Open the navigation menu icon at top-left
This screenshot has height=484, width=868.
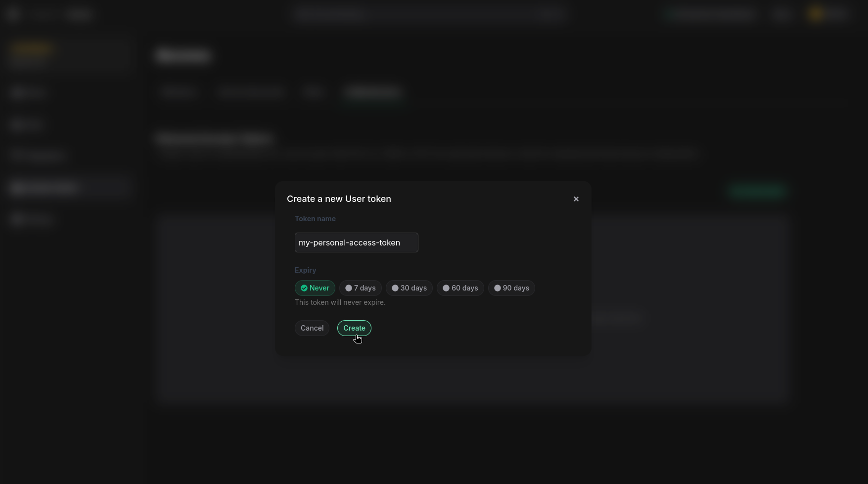13,14
